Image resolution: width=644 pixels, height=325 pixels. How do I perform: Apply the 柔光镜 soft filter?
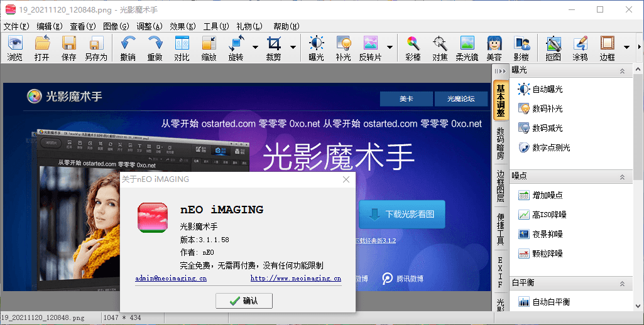click(x=467, y=48)
